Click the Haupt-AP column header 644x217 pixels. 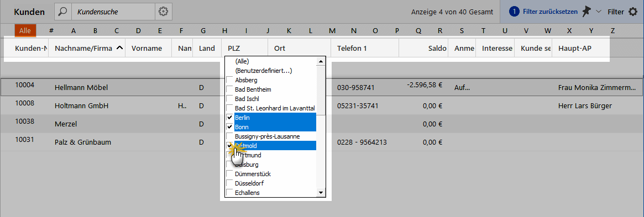[x=581, y=48]
